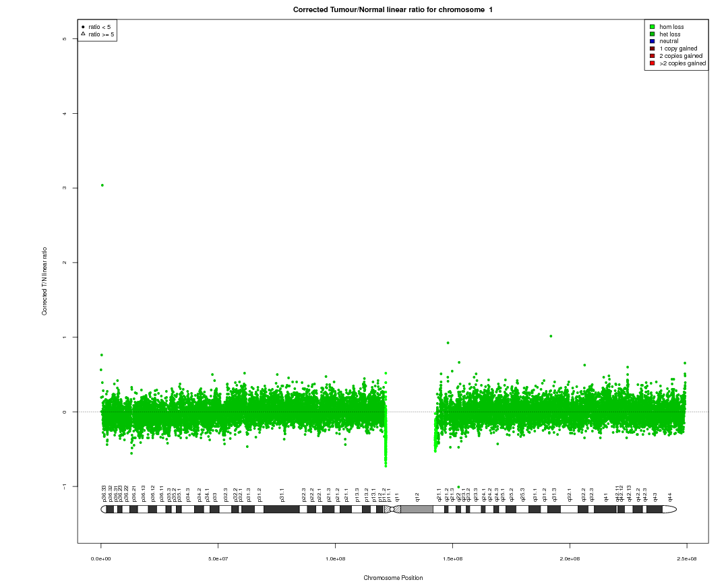Click the q12 cytoband label
The image size is (728, 582).
[x=417, y=497]
